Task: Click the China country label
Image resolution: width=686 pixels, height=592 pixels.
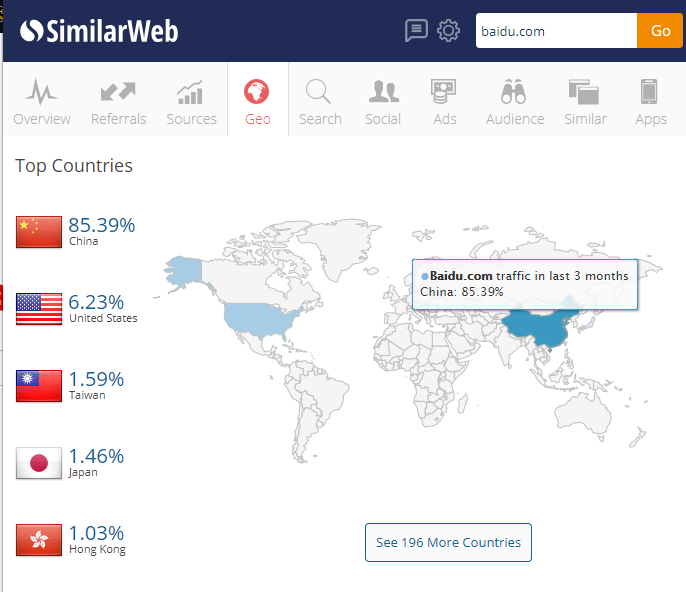Action: point(84,241)
